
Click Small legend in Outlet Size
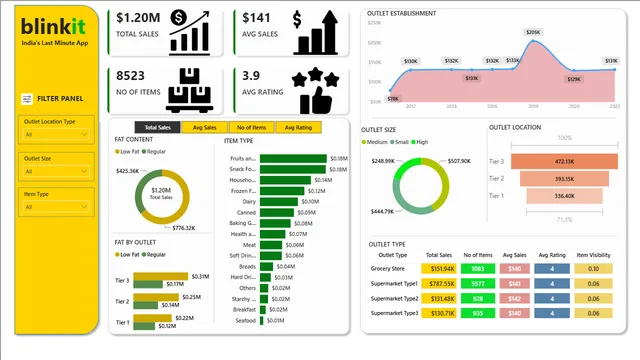point(399,142)
